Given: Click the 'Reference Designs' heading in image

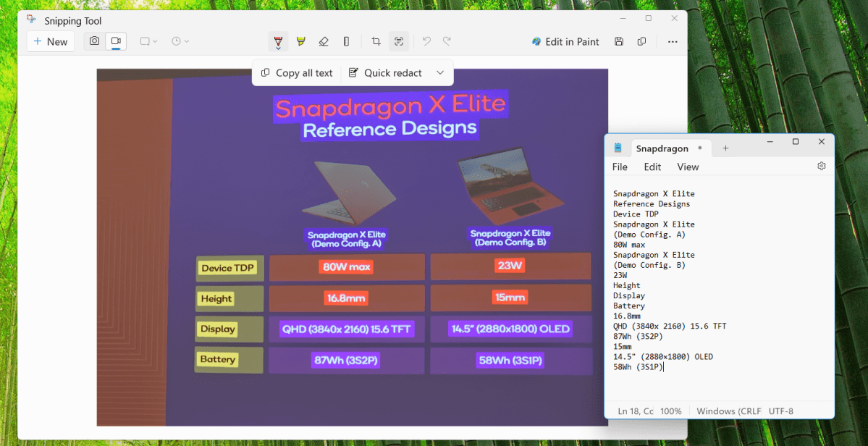Looking at the screenshot, I should (390, 130).
